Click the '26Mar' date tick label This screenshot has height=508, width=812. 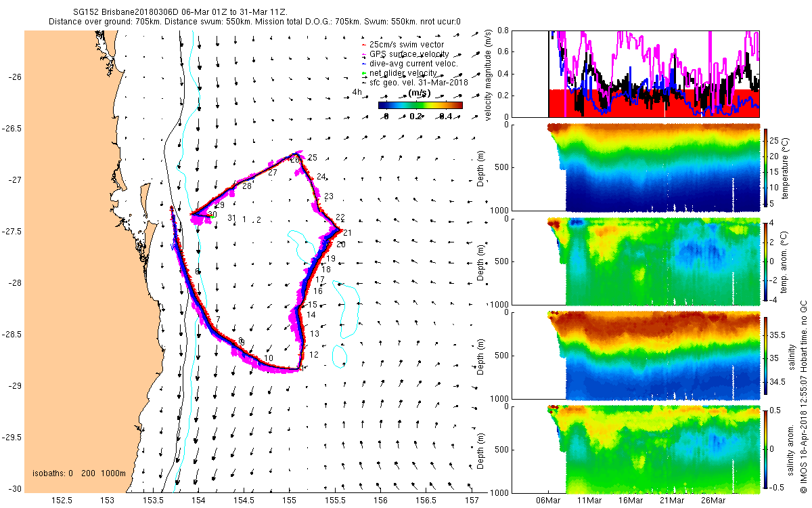(714, 501)
